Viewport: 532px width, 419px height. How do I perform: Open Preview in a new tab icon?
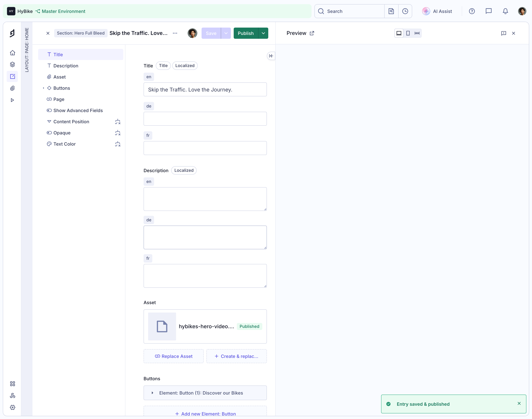click(312, 33)
